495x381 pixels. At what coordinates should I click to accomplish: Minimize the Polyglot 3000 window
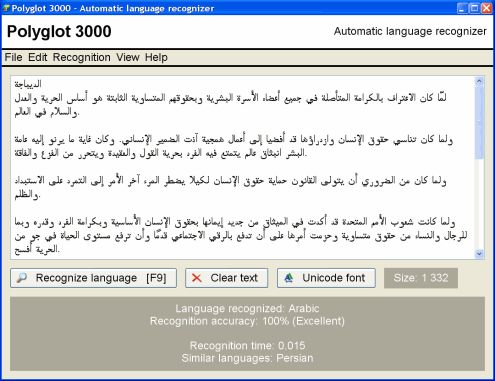click(x=462, y=8)
